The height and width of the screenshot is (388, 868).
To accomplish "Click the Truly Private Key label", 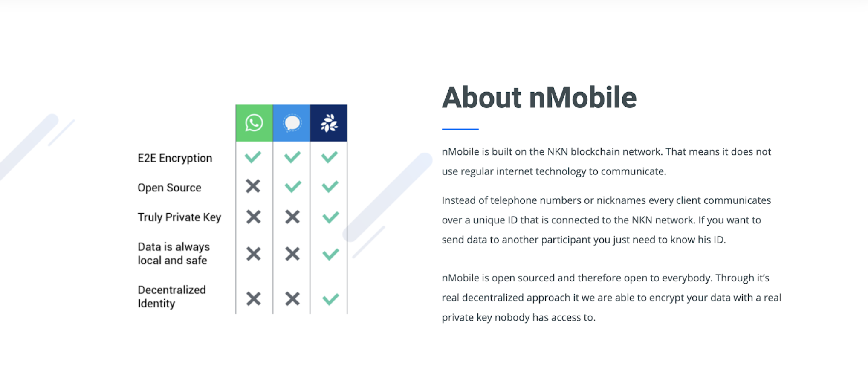I will click(x=179, y=217).
